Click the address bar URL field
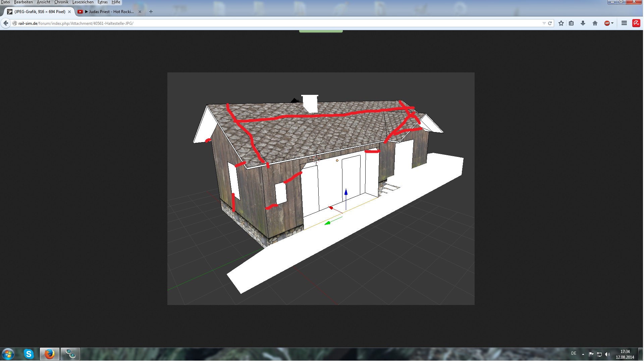The height and width of the screenshot is (362, 644). (268, 23)
